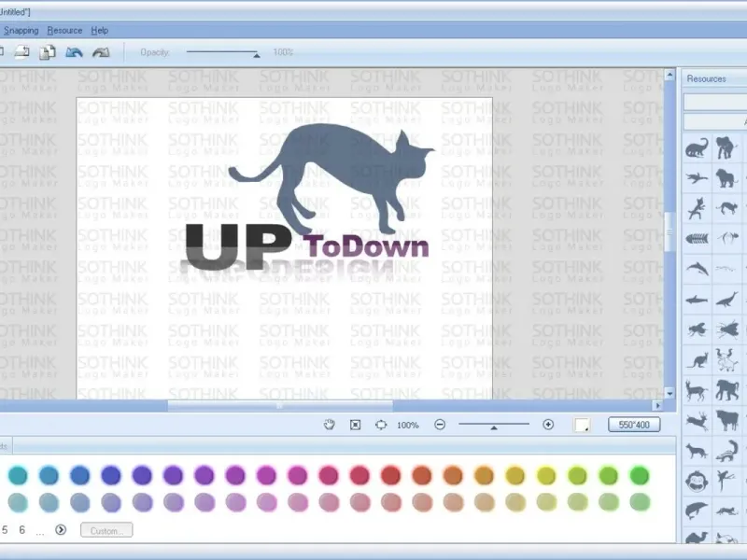Click the 550*400 canvas size button
Image resolution: width=747 pixels, height=560 pixels.
pos(634,425)
